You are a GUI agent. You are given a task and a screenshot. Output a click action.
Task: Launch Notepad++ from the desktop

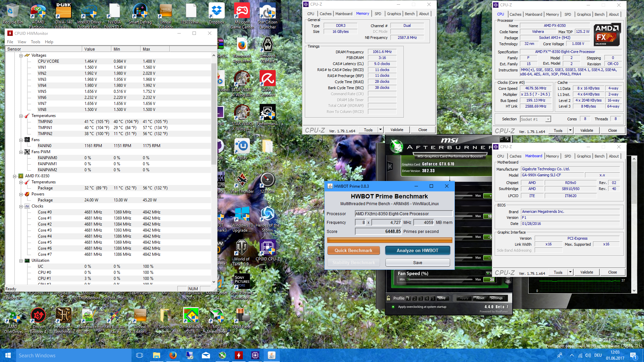click(89, 318)
